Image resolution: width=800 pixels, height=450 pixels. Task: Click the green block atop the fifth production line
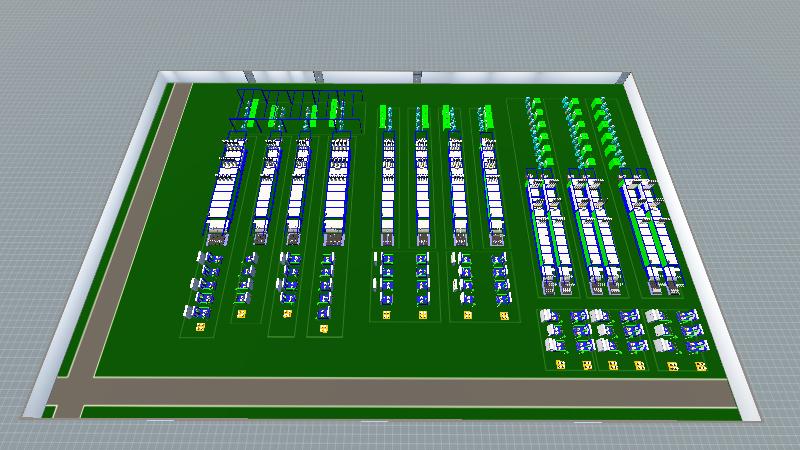click(385, 117)
